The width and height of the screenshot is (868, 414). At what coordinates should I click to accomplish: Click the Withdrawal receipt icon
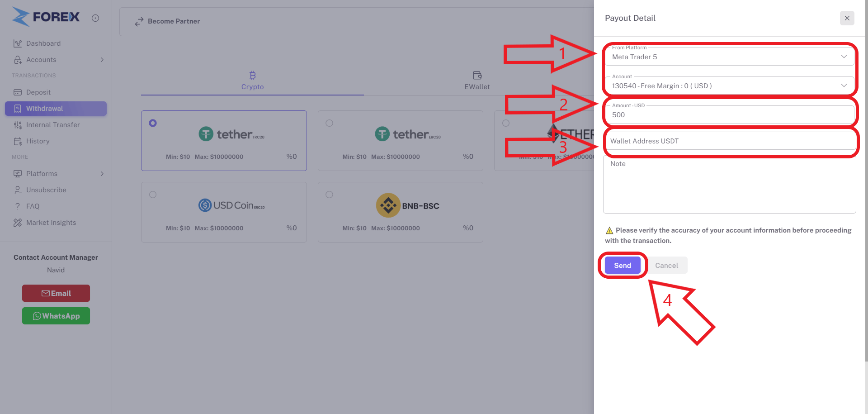(x=18, y=109)
